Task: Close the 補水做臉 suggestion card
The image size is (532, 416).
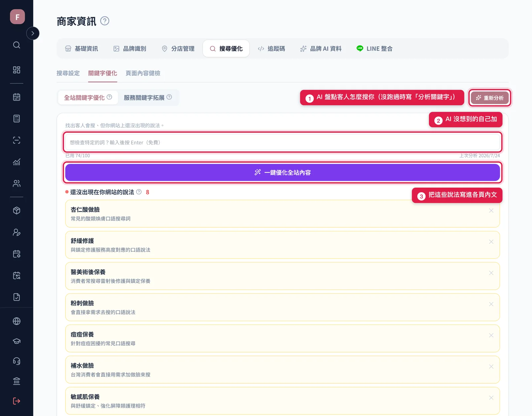Action: pos(491,367)
